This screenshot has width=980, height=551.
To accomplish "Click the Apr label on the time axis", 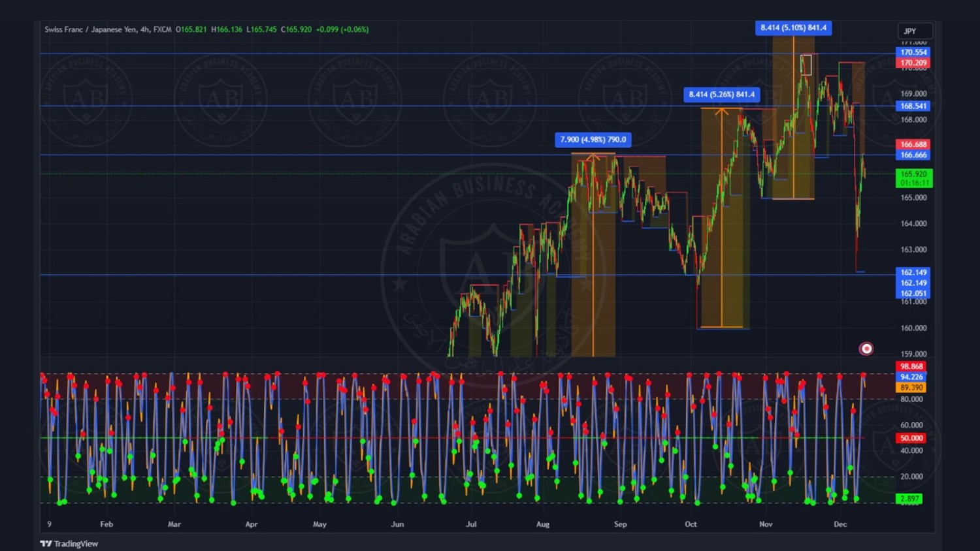I will click(251, 524).
